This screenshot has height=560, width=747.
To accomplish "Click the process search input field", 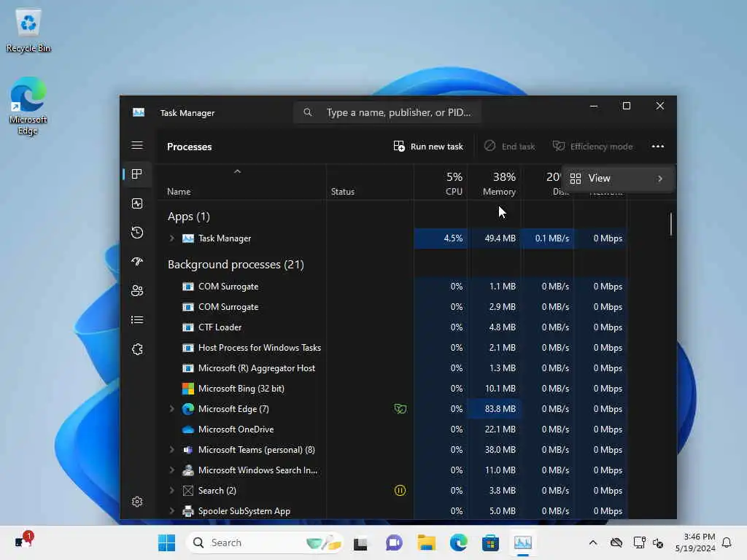I will tap(387, 112).
